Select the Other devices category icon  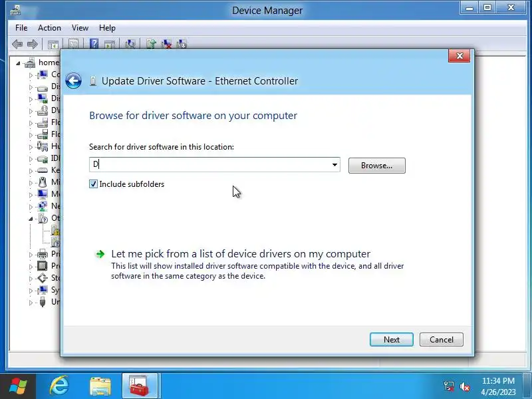click(43, 218)
